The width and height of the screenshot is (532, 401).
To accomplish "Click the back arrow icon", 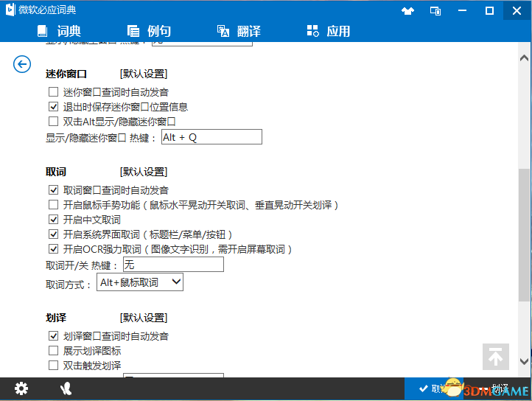I will 22,64.
